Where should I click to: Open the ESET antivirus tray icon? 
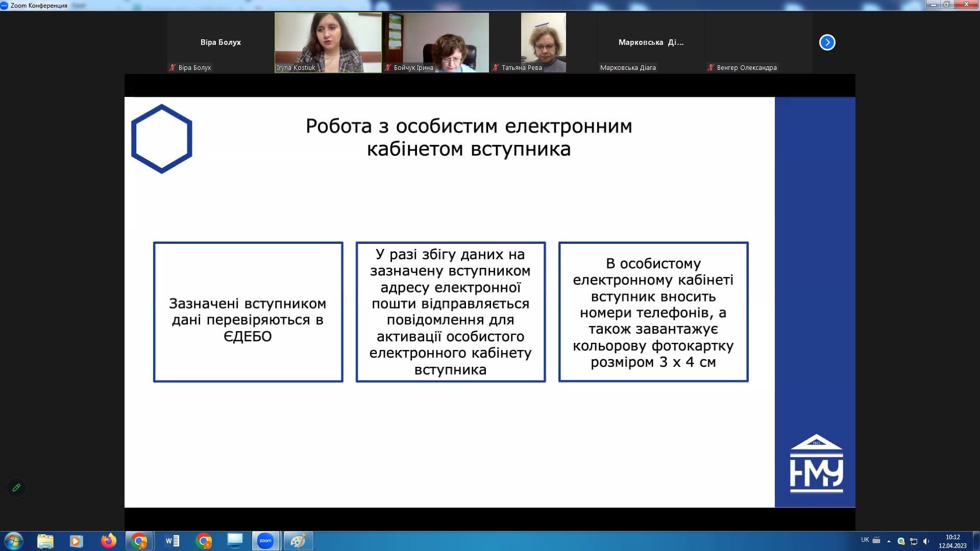901,541
